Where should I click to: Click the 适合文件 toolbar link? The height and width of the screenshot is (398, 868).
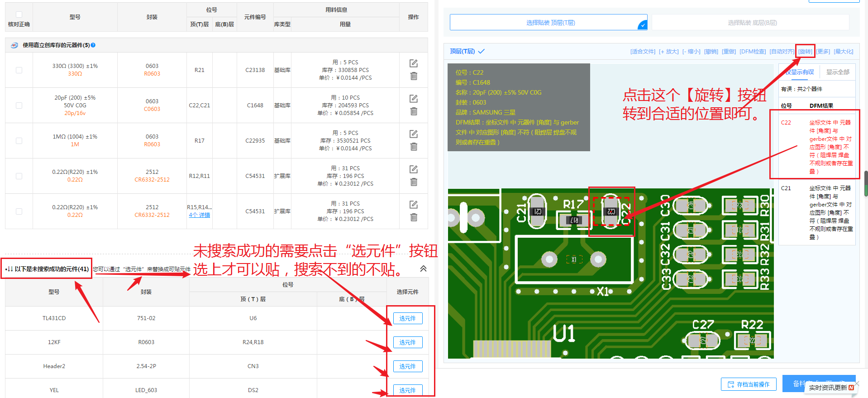click(643, 52)
